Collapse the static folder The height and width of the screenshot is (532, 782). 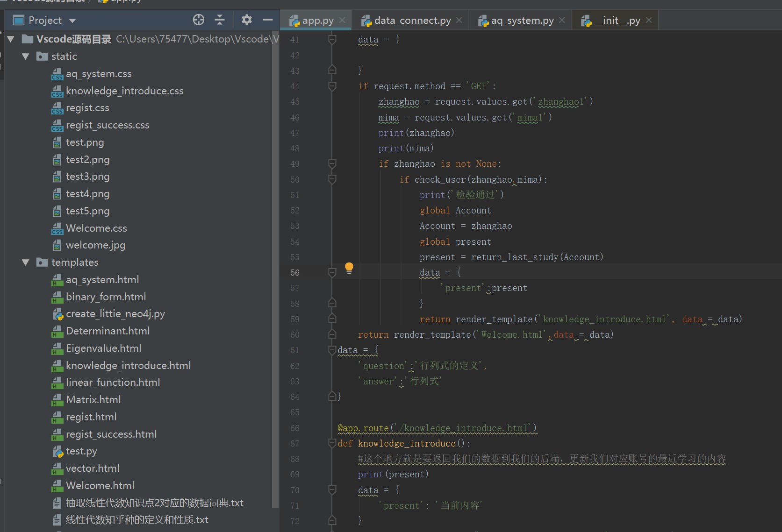pos(26,57)
